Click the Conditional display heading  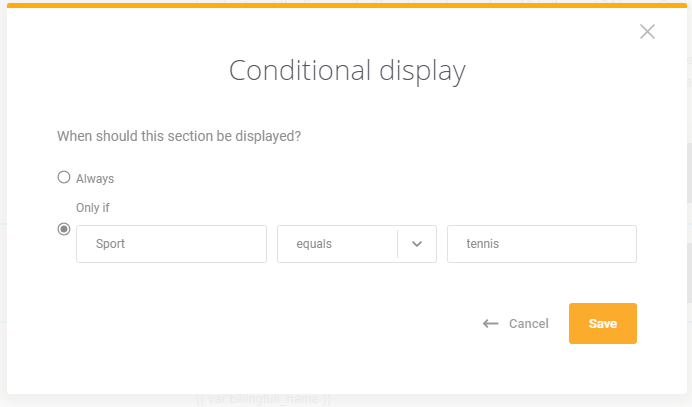(x=347, y=71)
